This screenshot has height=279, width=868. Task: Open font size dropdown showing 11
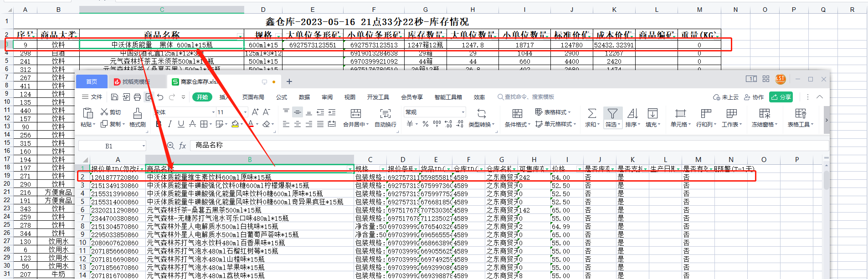pos(245,112)
